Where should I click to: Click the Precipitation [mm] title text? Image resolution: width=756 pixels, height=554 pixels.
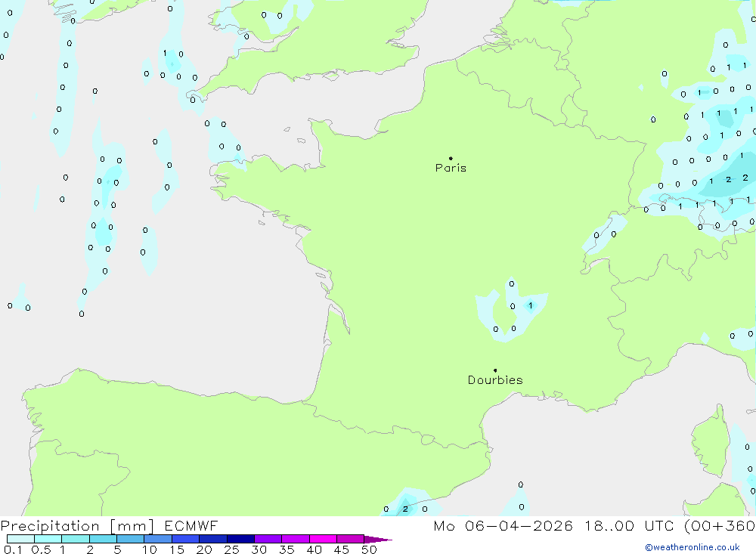77,526
